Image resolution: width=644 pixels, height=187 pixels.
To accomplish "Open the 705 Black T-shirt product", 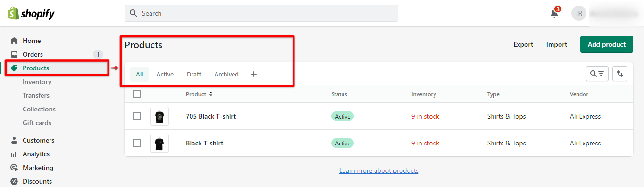I will click(211, 116).
